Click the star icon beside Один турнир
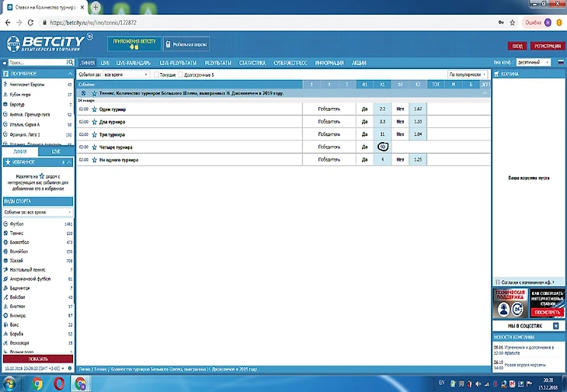567x392 pixels. click(x=95, y=109)
